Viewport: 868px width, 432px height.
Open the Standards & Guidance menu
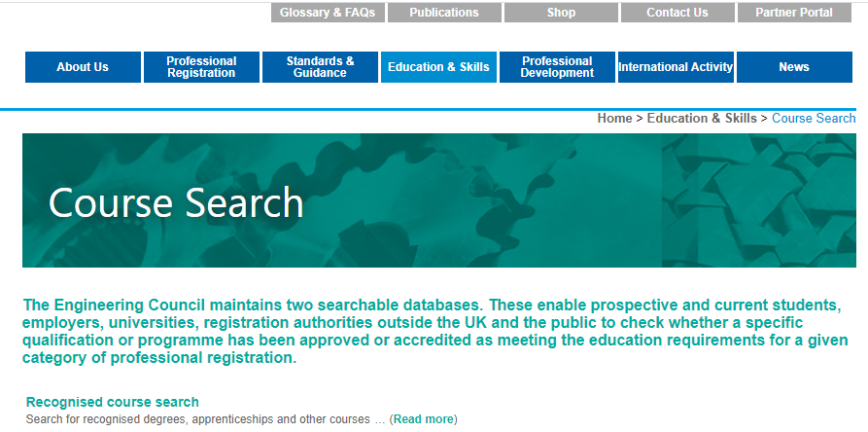[x=320, y=67]
